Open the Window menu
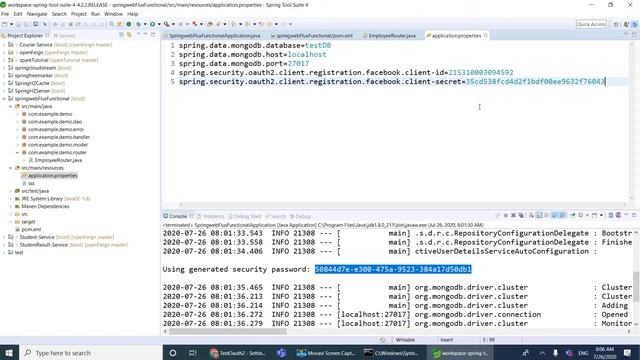This screenshot has width=640, height=360. pyautogui.click(x=113, y=14)
